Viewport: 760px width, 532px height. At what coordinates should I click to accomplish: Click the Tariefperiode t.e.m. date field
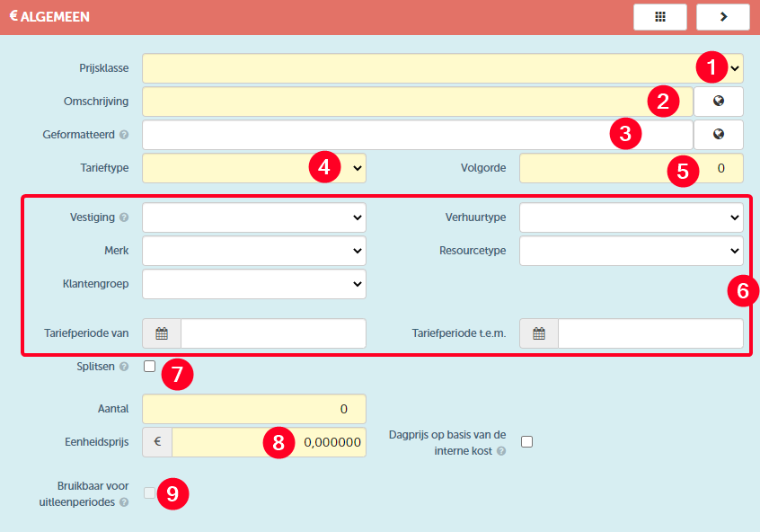tap(650, 333)
